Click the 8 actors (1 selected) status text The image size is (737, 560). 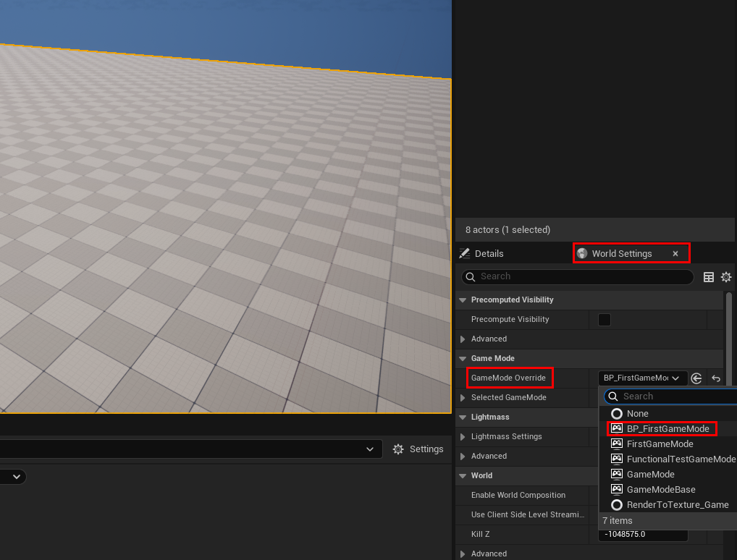[508, 230]
